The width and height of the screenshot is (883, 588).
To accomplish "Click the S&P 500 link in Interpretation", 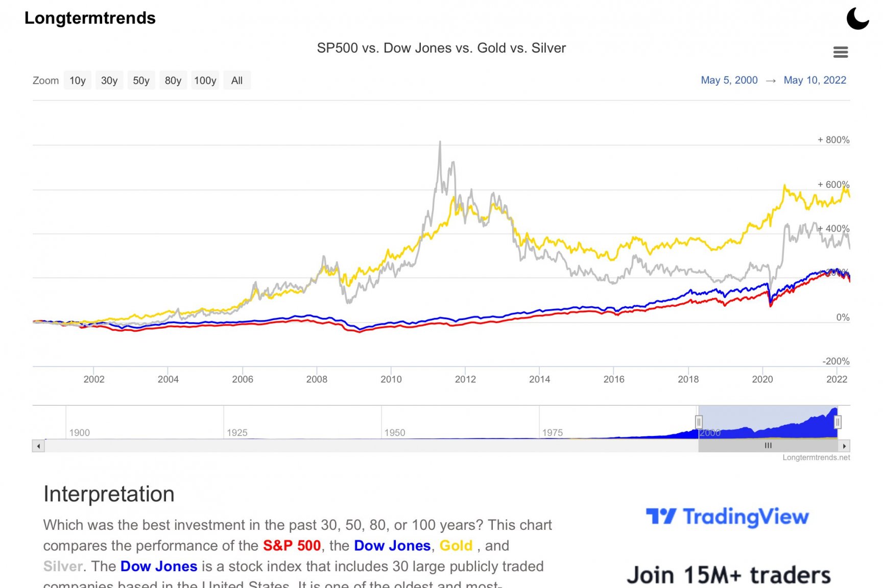I will (292, 546).
